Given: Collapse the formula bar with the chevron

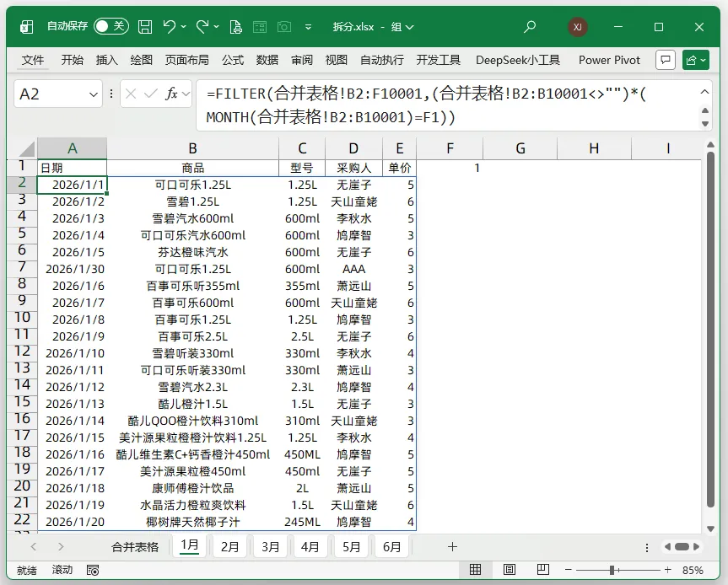Looking at the screenshot, I should pos(704,92).
